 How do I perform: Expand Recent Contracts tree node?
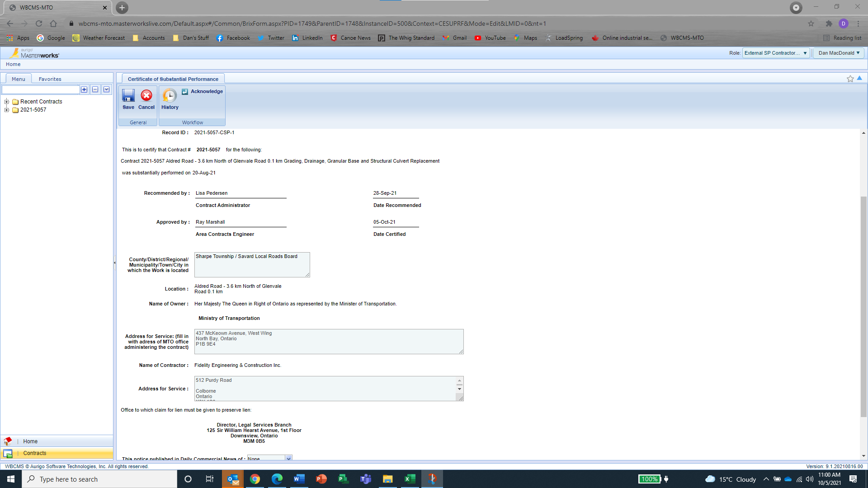[6, 102]
